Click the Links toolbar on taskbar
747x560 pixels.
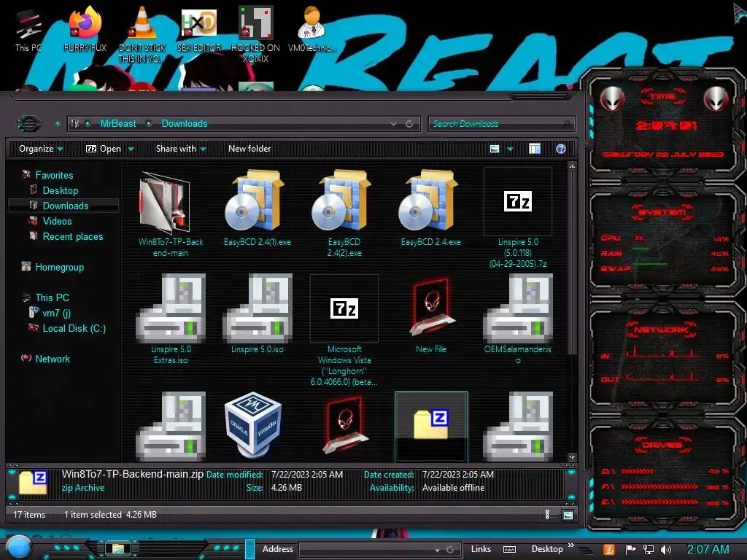click(x=481, y=549)
